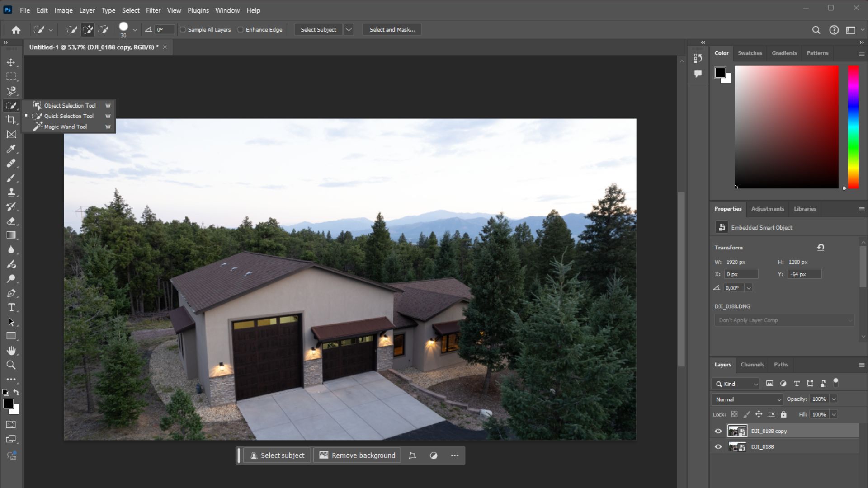Select the Crop tool

(11, 120)
